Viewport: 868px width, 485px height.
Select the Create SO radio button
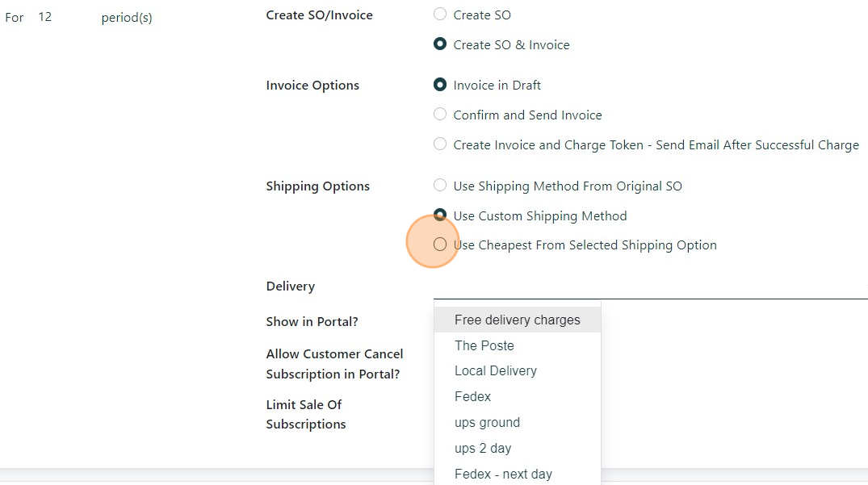click(440, 14)
